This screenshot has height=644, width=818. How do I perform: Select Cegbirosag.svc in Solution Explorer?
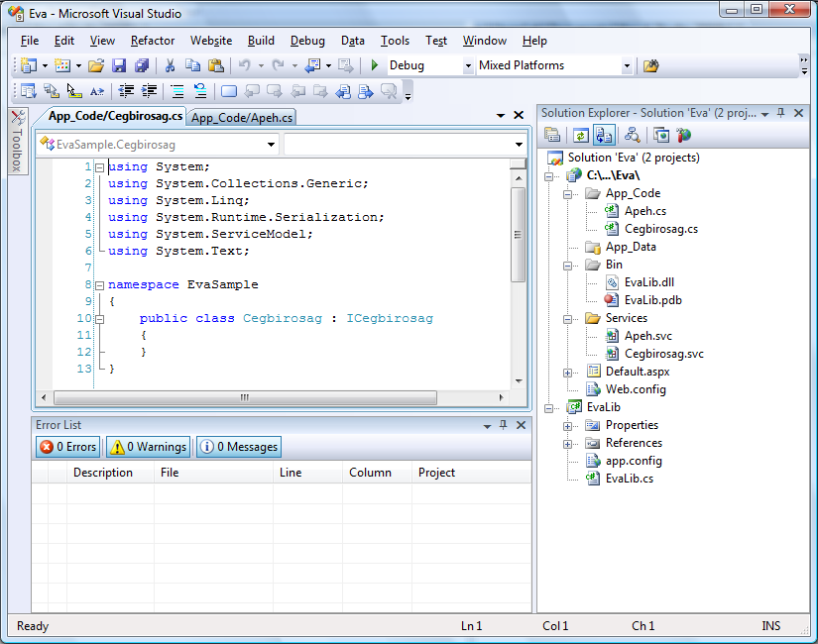click(x=663, y=354)
